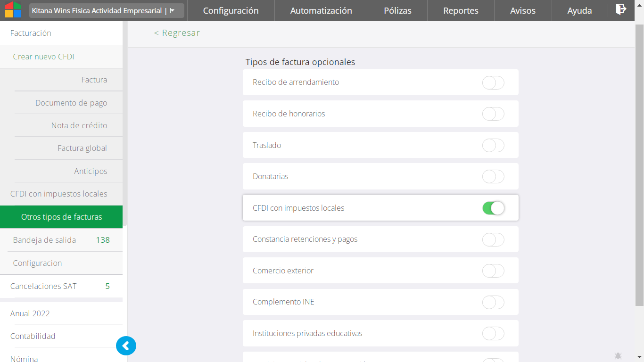Enable the Comercio exterior toggle

pos(493,271)
